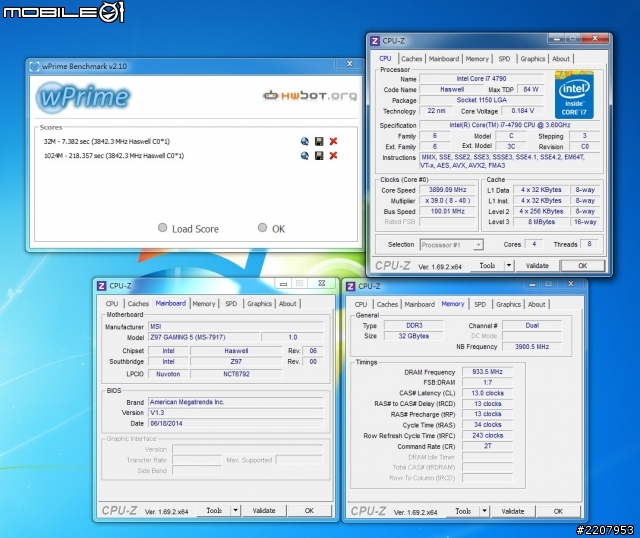Select the OK radio button in wPrime

pos(262,228)
